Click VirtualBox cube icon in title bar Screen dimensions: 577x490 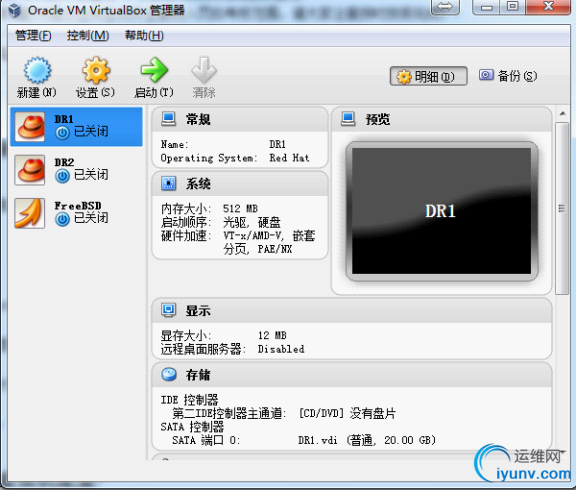coord(15,10)
